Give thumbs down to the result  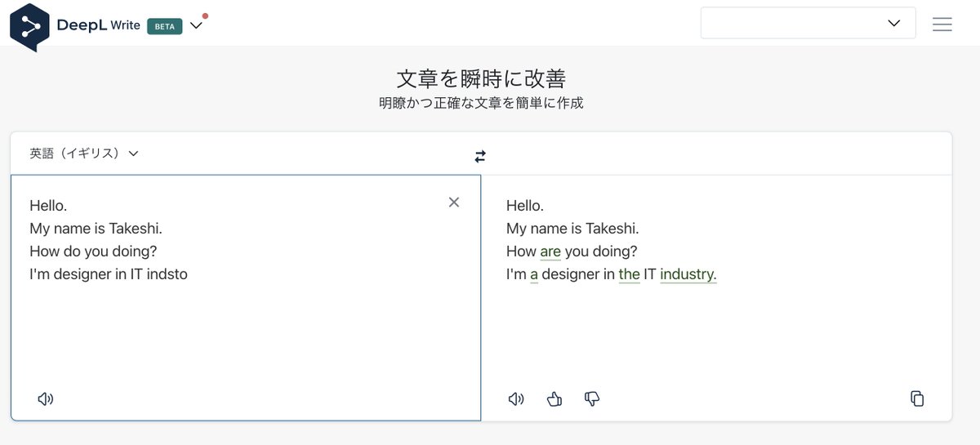coord(592,399)
